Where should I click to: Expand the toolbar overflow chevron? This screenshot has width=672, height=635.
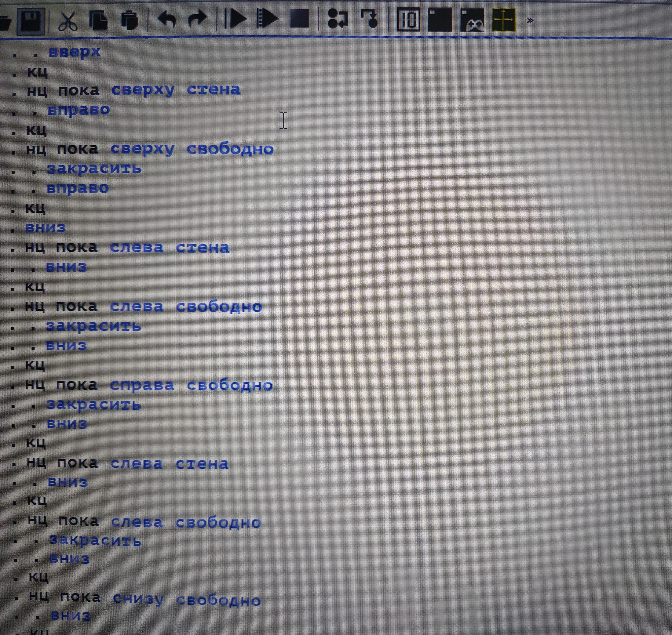pos(530,21)
